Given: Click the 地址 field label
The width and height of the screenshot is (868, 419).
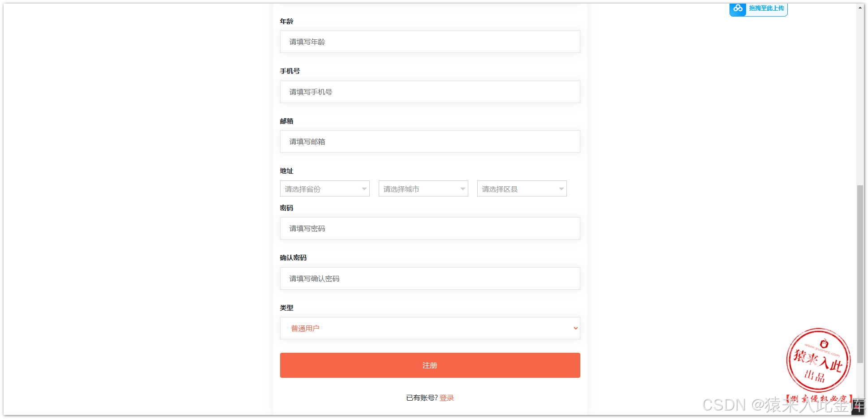Looking at the screenshot, I should click(x=286, y=171).
